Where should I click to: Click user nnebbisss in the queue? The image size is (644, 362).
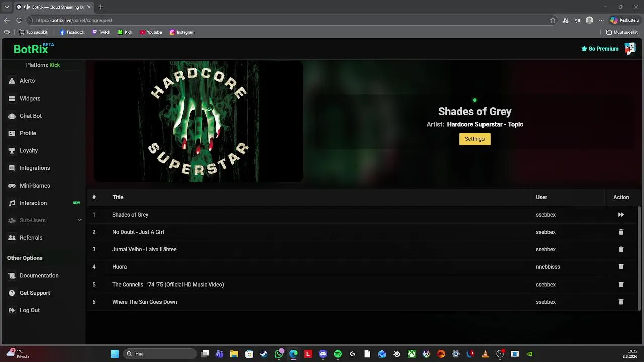(548, 267)
